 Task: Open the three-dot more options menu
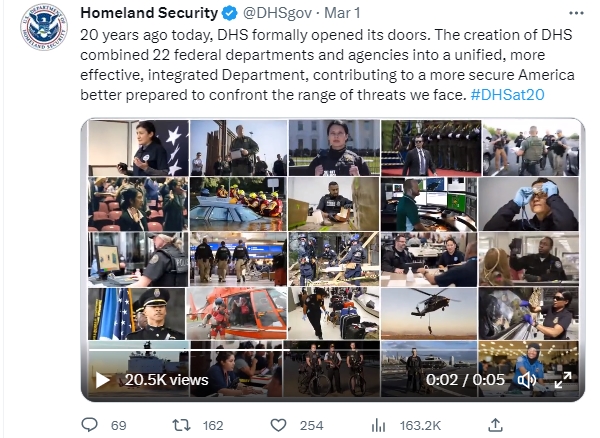576,13
